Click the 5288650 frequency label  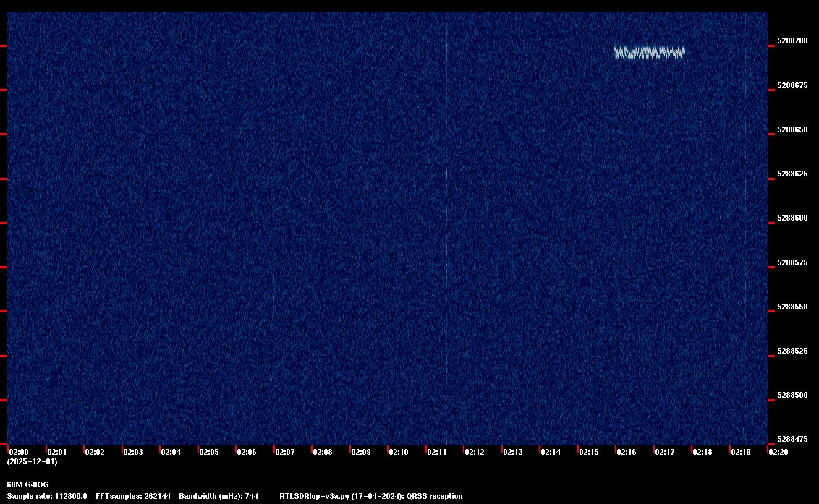[792, 129]
